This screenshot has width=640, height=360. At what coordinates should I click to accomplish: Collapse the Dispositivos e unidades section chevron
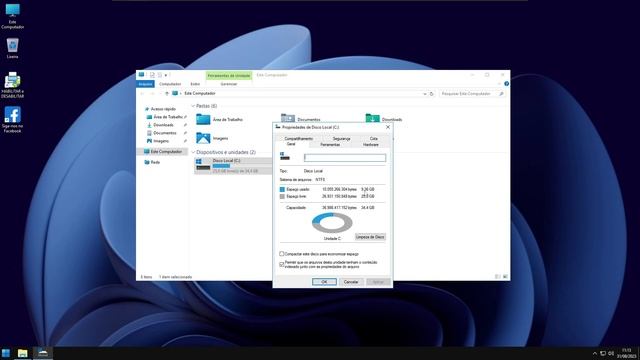coord(193,152)
